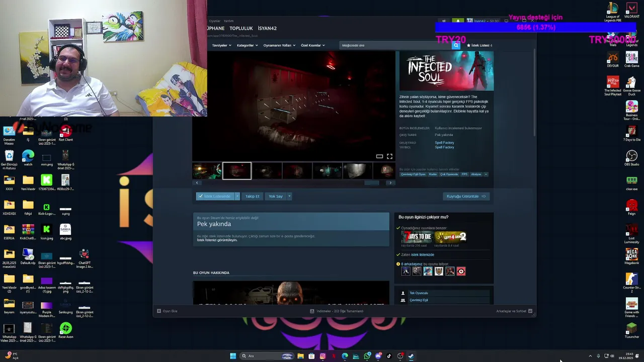Add more tags with plus button

point(486,174)
